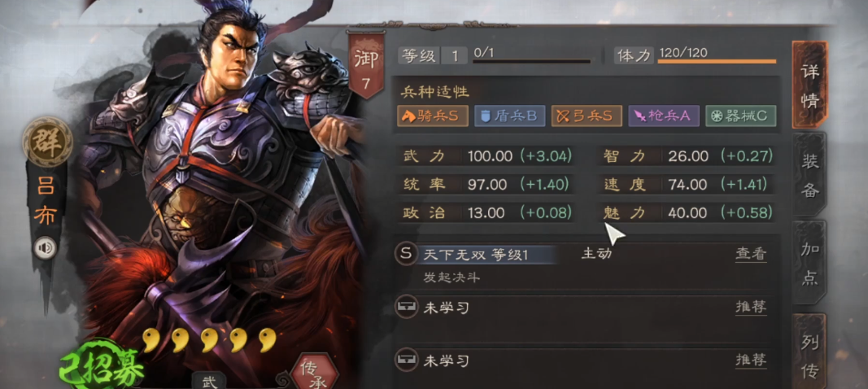This screenshot has height=389, width=868.
Task: Click first empty skill slot icon
Action: [406, 306]
